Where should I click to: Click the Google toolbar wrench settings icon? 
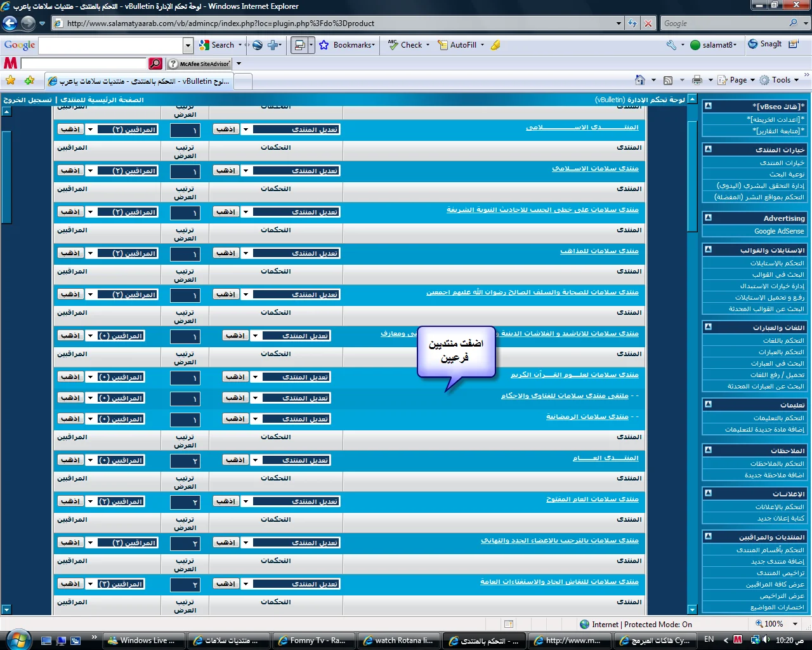[671, 45]
